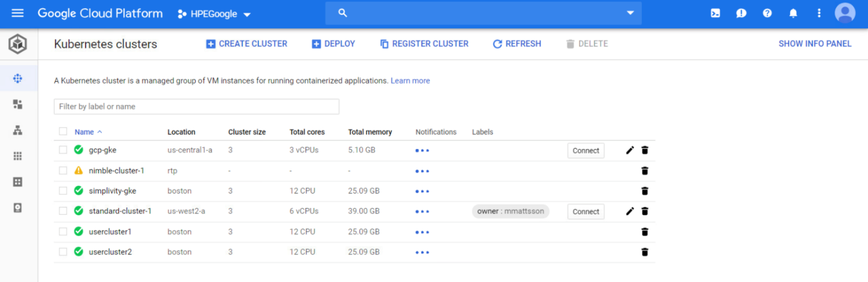
Task: Click the search magnifier icon
Action: click(342, 13)
